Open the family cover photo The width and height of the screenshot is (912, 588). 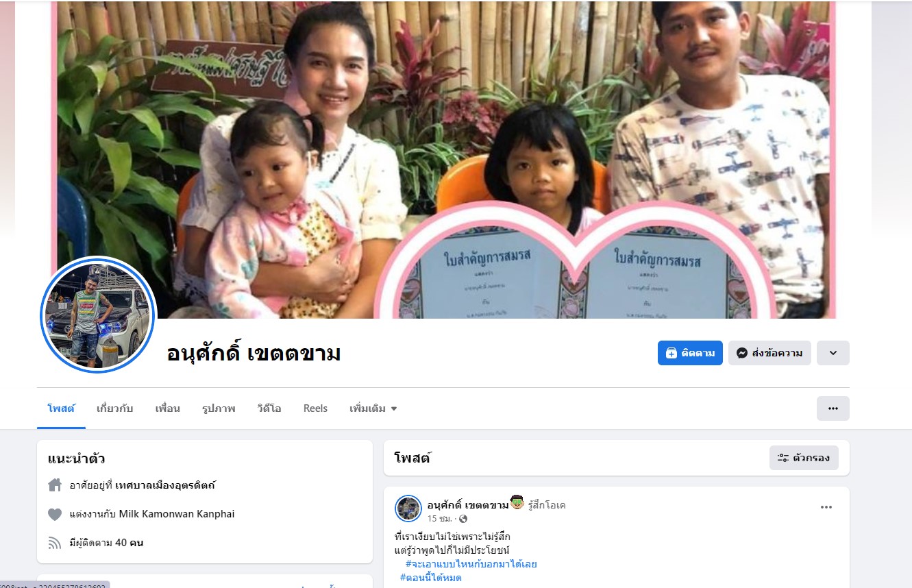tap(444, 159)
